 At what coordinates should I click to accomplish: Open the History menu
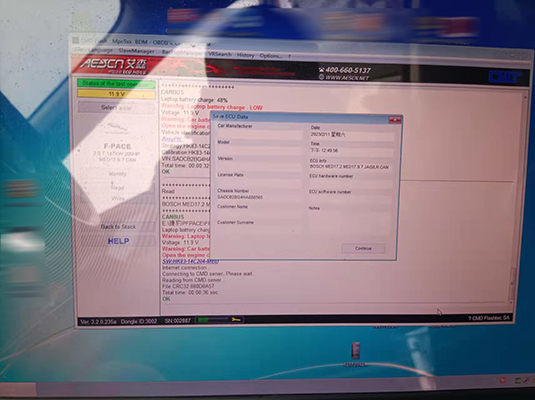tap(245, 55)
